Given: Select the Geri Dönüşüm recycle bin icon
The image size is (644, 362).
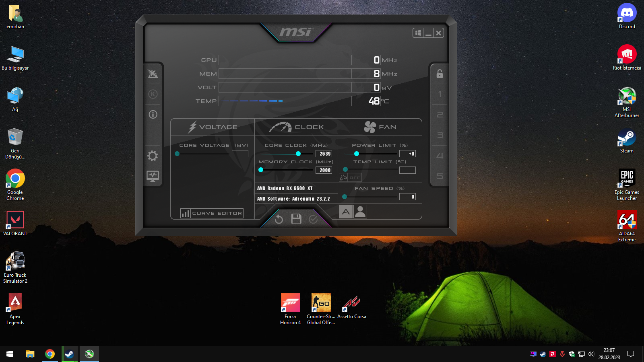Looking at the screenshot, I should [x=15, y=143].
